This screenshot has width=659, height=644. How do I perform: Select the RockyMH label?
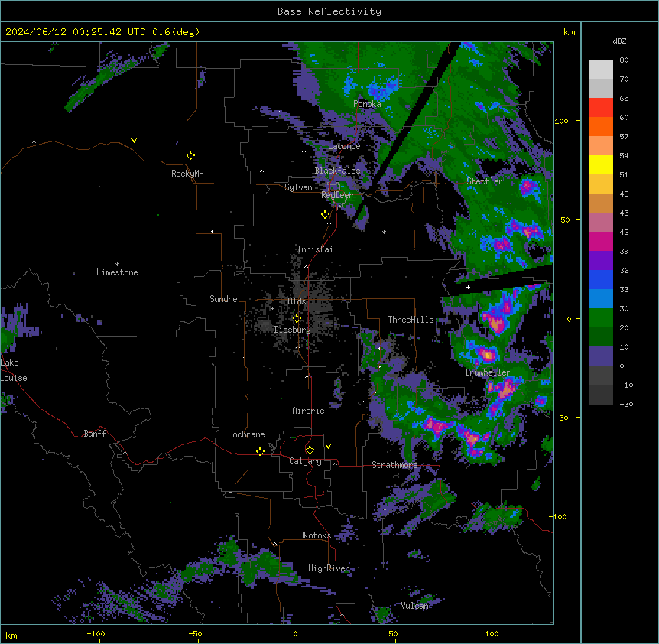[x=187, y=174]
